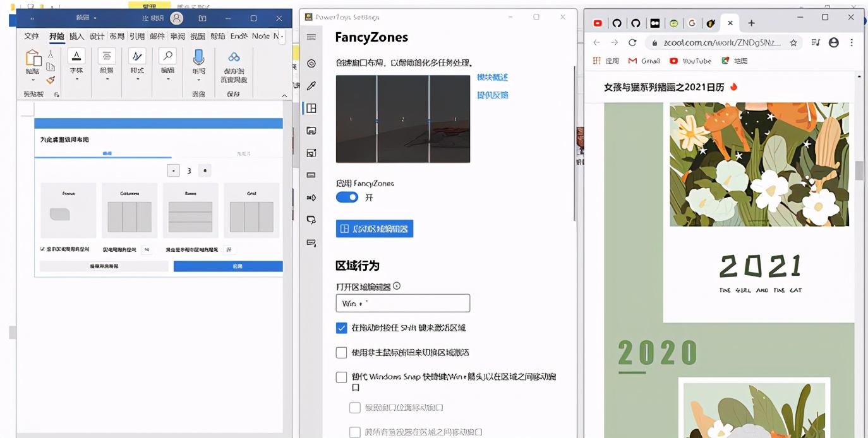The image size is (868, 438).
Task: Open PowerRename in PowerToys sidebar
Action: [x=311, y=198]
